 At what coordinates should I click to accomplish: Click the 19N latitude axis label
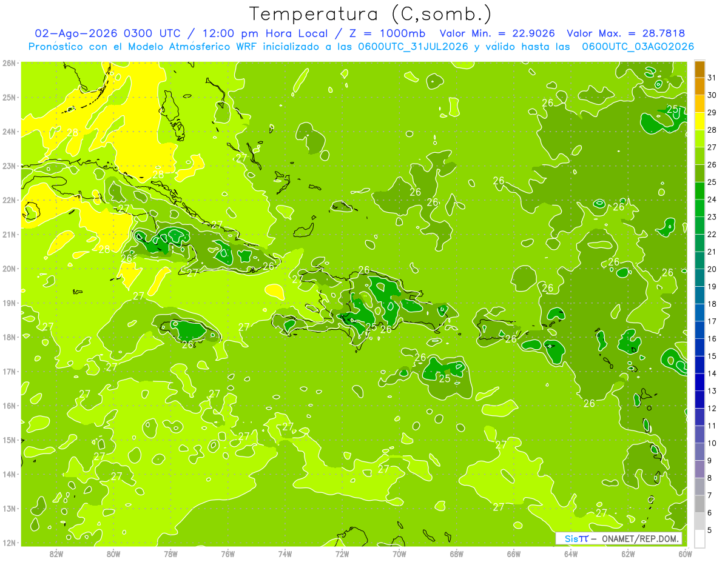[9, 303]
